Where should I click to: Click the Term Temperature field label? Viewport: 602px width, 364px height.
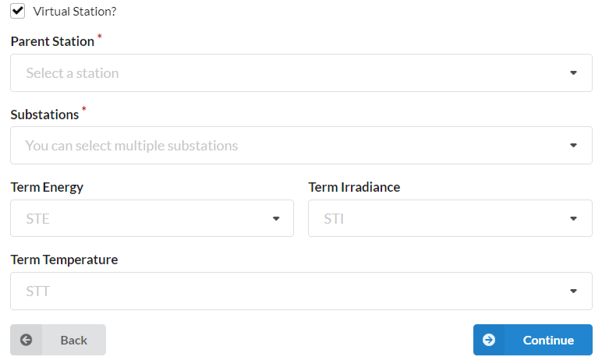64,260
